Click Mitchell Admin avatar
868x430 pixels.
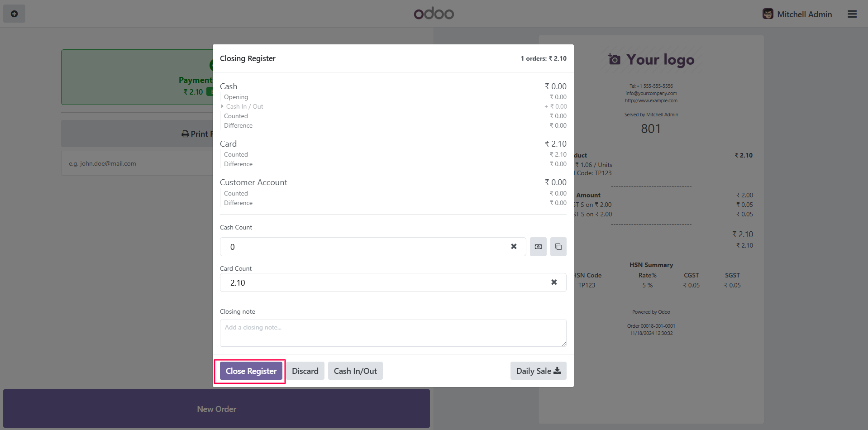(768, 14)
